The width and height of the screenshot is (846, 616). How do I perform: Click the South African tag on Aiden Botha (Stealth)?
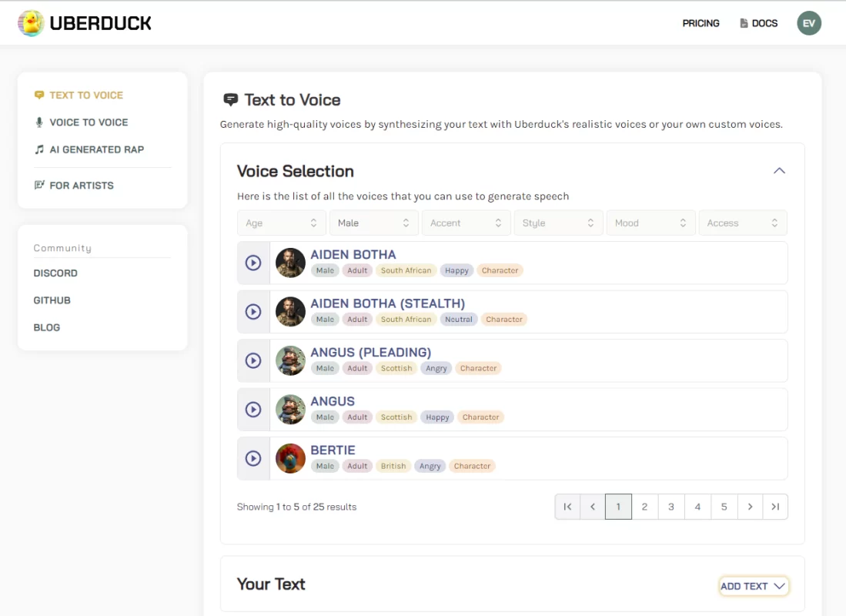coord(406,320)
